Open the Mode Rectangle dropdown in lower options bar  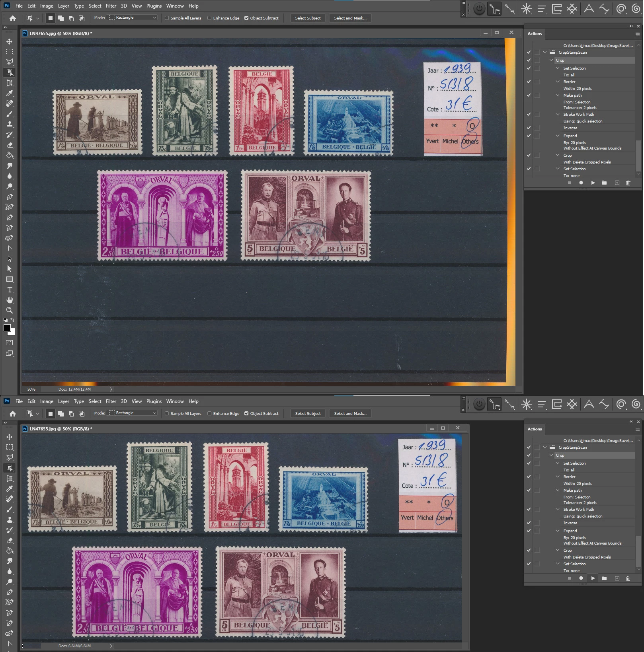(133, 413)
